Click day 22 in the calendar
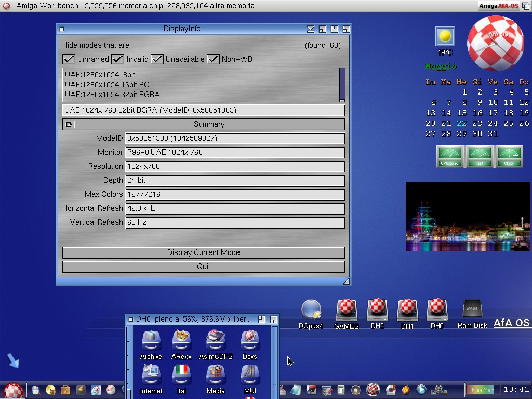The height and width of the screenshot is (399, 532). coord(461,123)
